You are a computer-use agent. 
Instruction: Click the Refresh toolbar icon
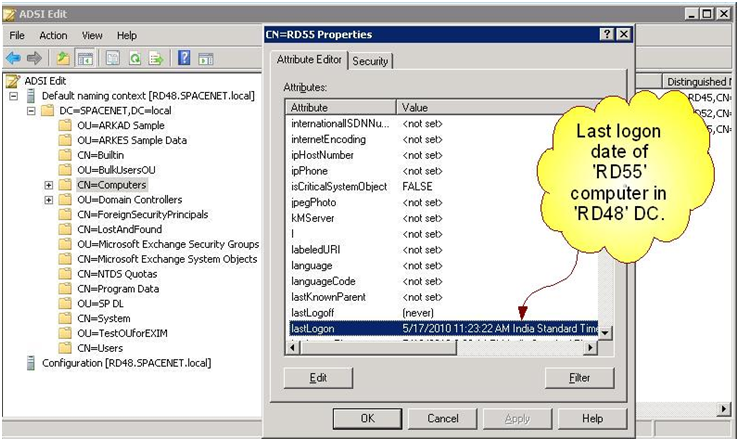tap(134, 58)
